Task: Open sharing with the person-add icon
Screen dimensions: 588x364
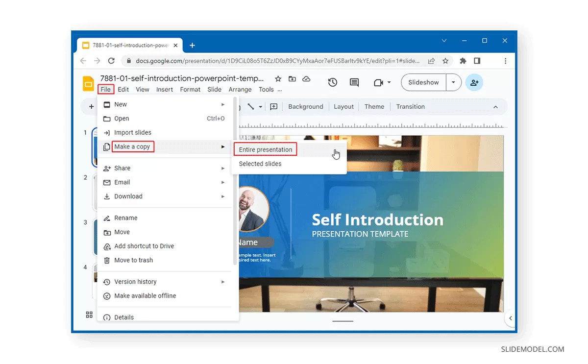Action: click(474, 82)
